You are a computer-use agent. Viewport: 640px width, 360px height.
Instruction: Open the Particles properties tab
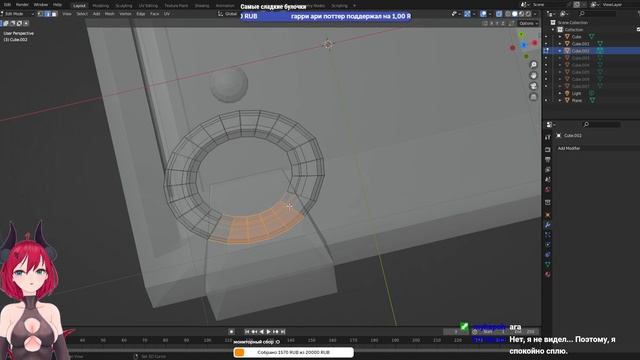[x=548, y=235]
